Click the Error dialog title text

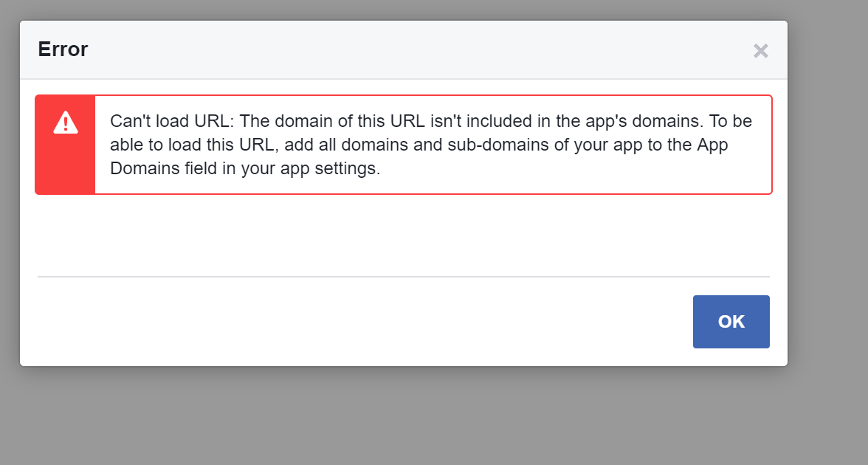click(63, 49)
